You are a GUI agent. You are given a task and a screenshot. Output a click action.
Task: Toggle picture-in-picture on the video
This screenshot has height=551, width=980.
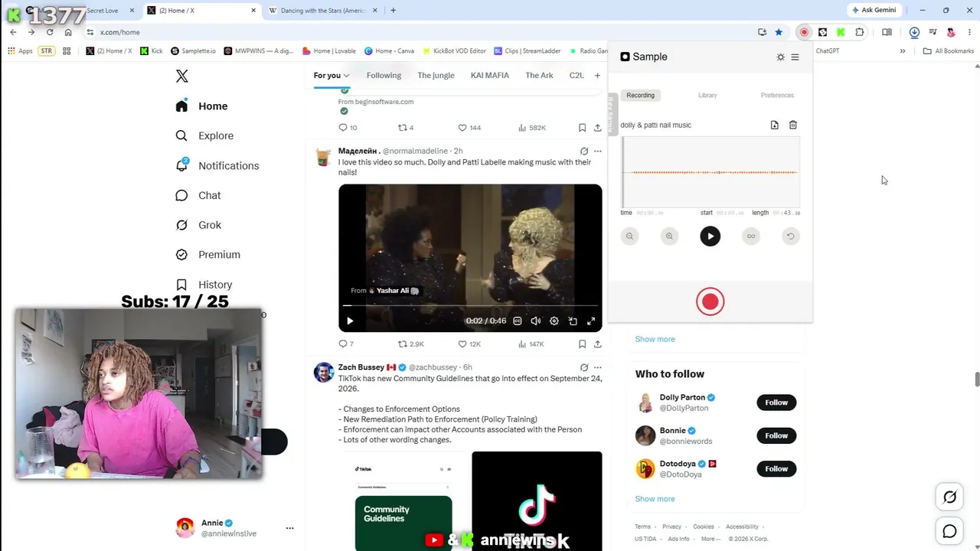tap(573, 321)
